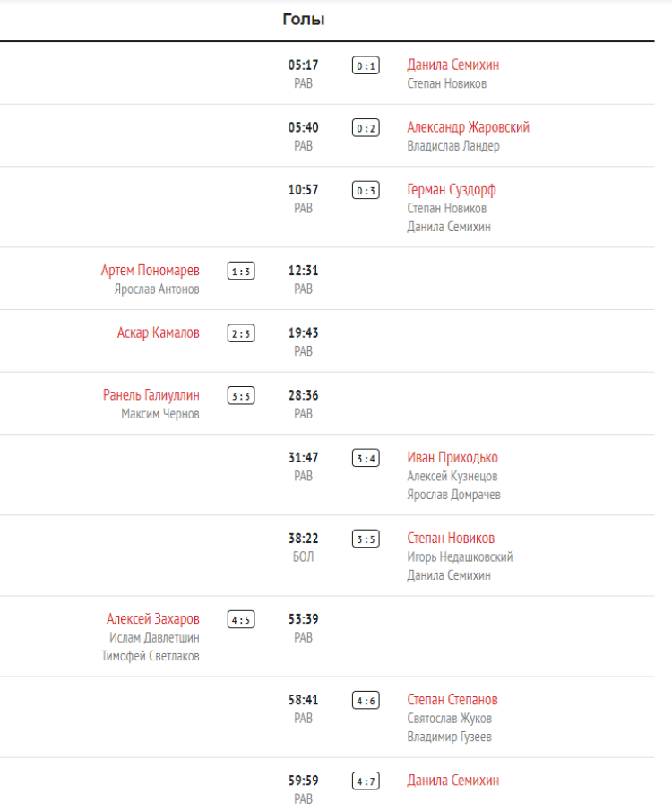Open player Данила Семихин at 05:17 goal

452,65
